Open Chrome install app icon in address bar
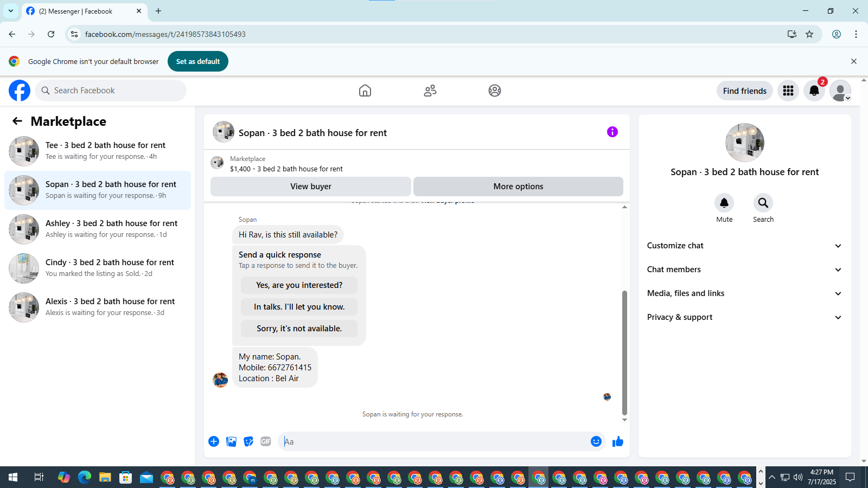Screen dimensions: 868x488 click(792, 34)
